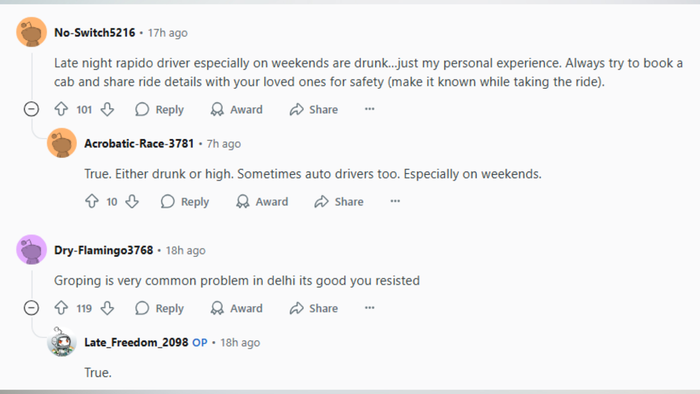
Task: Downvote Acrobatic-Race-3781's reply
Action: [x=132, y=201]
